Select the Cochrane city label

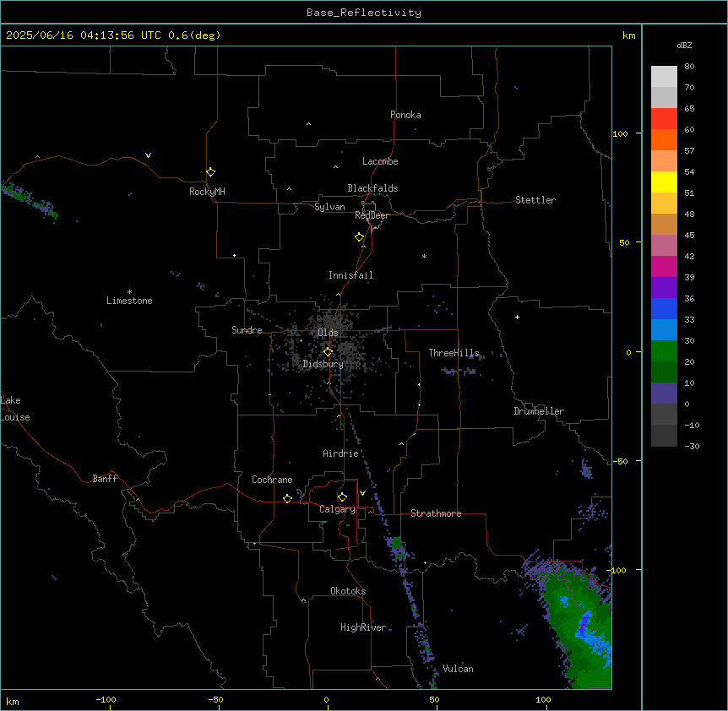(x=272, y=480)
